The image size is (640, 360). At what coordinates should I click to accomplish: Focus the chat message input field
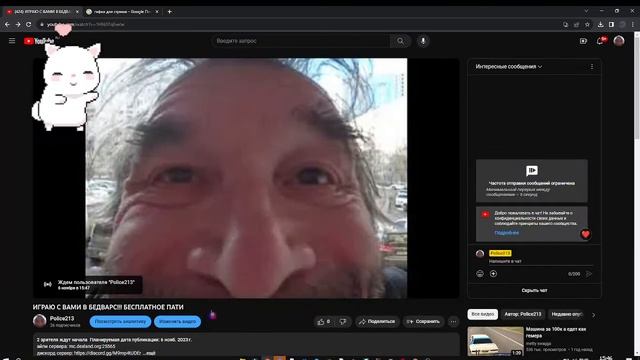[x=541, y=261]
